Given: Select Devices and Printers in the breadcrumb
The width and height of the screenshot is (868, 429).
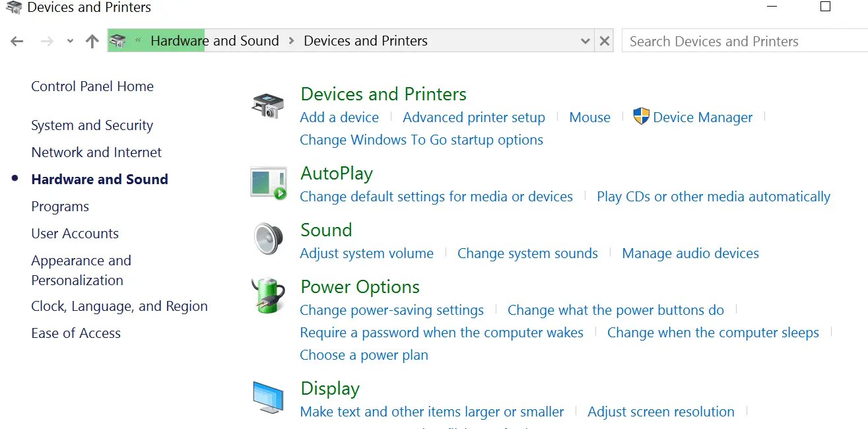Looking at the screenshot, I should (x=366, y=40).
